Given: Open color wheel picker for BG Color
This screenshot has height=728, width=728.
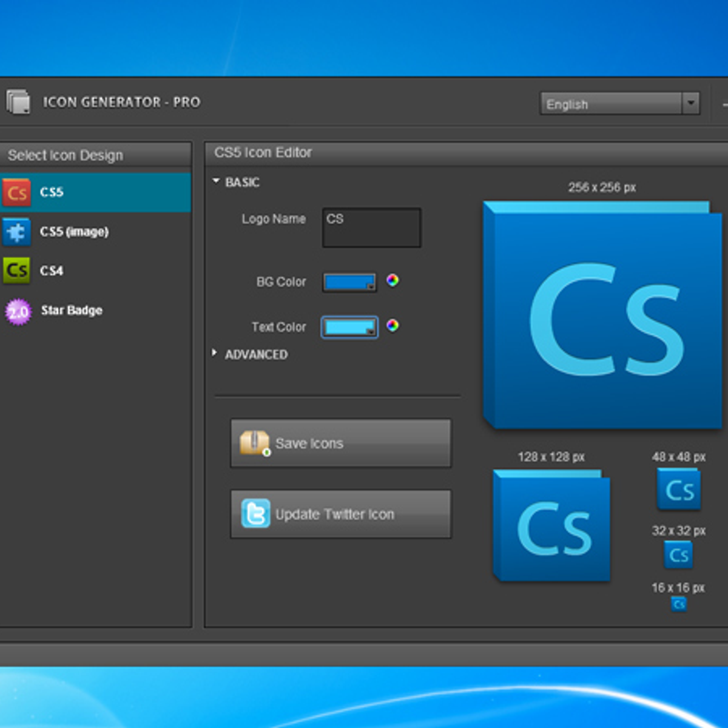Looking at the screenshot, I should click(x=393, y=280).
